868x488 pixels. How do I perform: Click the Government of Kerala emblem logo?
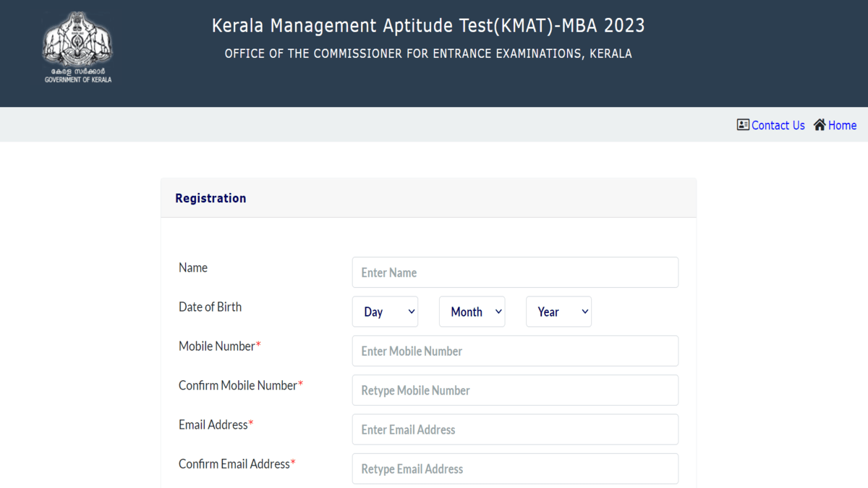[77, 47]
